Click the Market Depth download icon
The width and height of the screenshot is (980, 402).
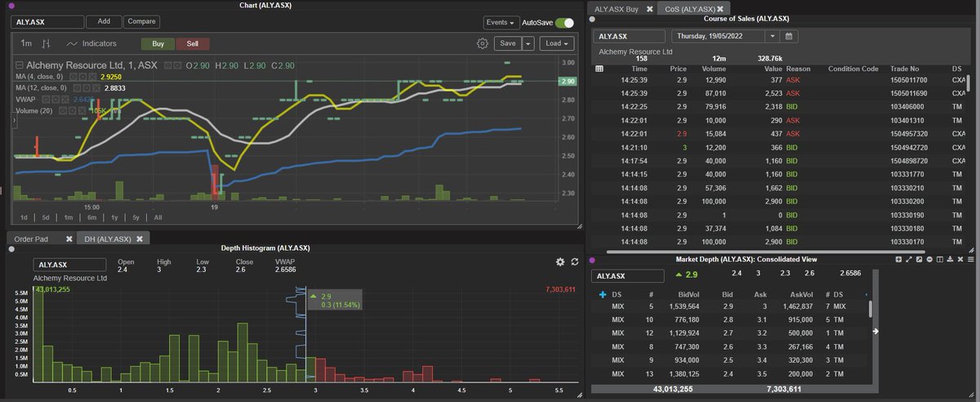click(950, 259)
